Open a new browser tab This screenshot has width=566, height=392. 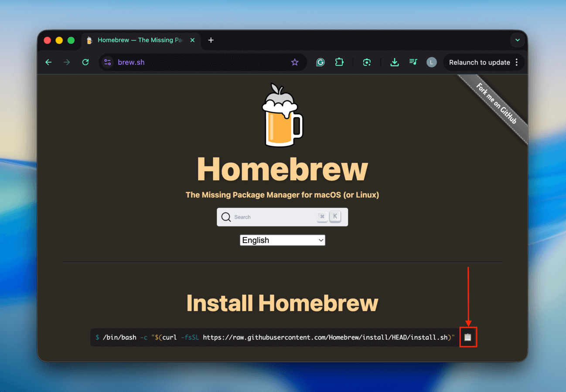(211, 40)
